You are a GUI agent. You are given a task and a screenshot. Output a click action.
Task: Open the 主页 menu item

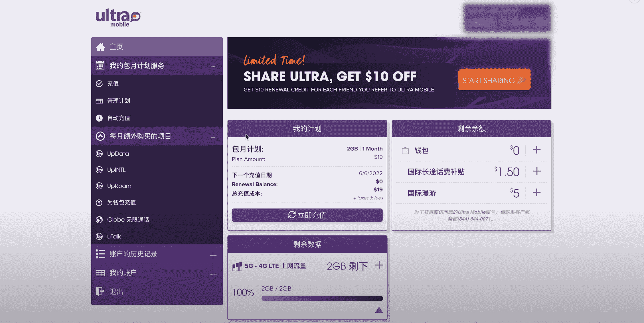tap(157, 47)
